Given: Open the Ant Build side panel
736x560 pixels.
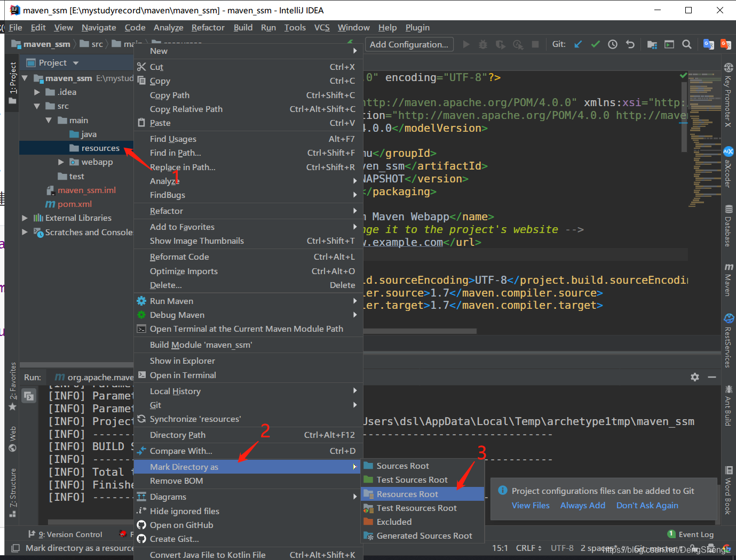Looking at the screenshot, I should 729,405.
